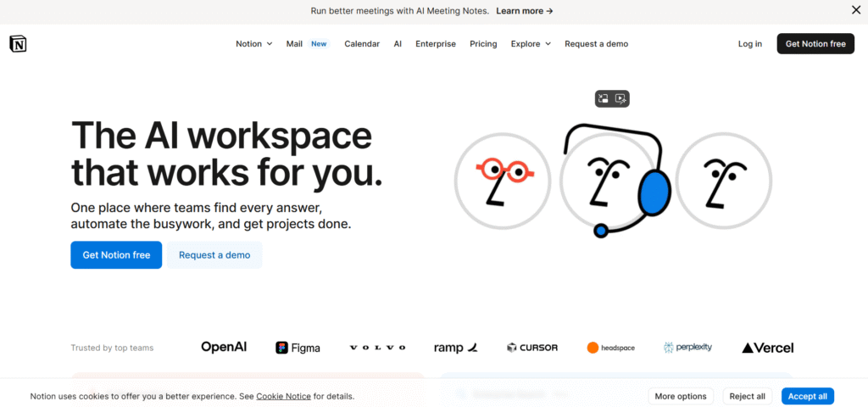Viewport: 868px width, 407px height.
Task: Click Log in
Action: (749, 44)
